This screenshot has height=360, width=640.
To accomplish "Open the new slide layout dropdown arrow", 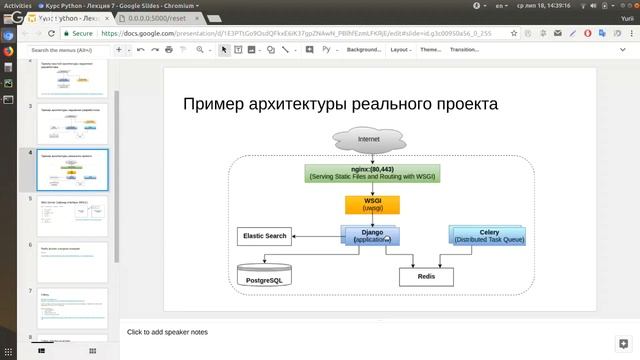I will 129,50.
